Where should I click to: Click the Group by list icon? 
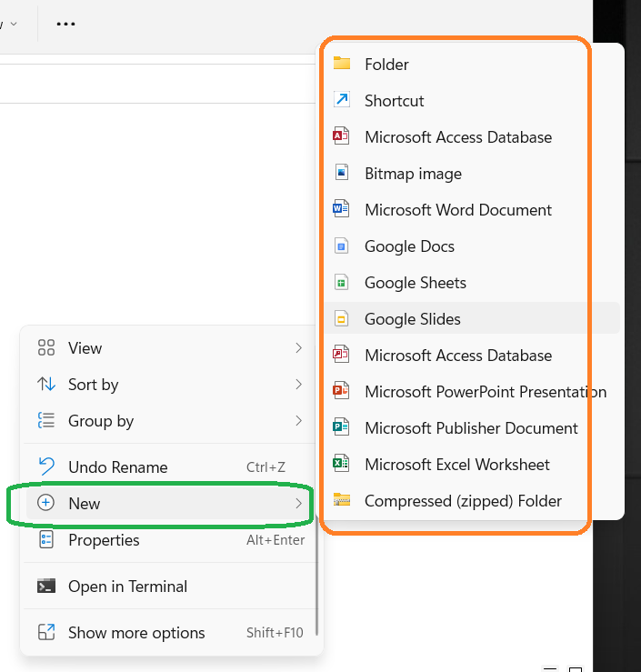[x=46, y=420]
